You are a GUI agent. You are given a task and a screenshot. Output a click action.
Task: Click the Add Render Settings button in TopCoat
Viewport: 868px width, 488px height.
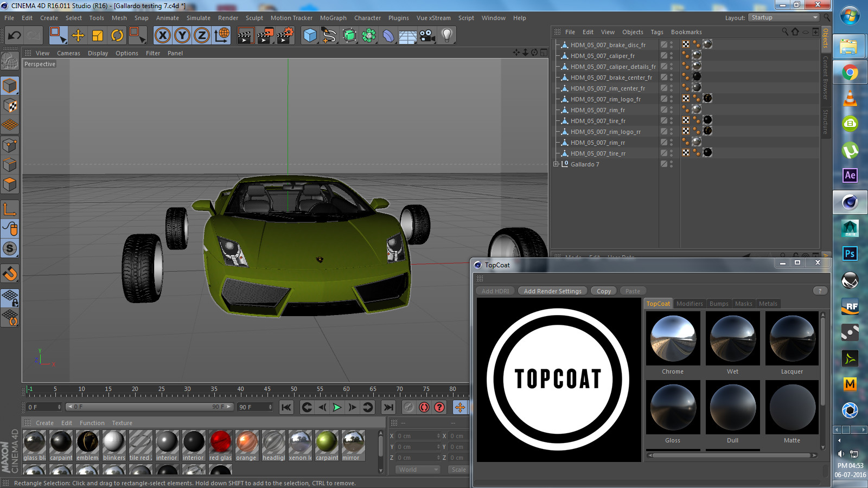coord(552,291)
